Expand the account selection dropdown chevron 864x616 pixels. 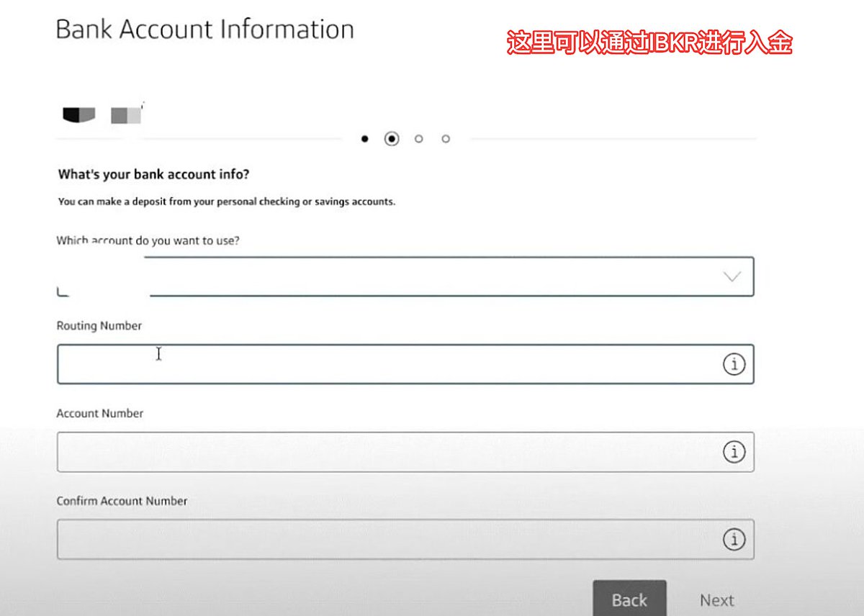[732, 276]
